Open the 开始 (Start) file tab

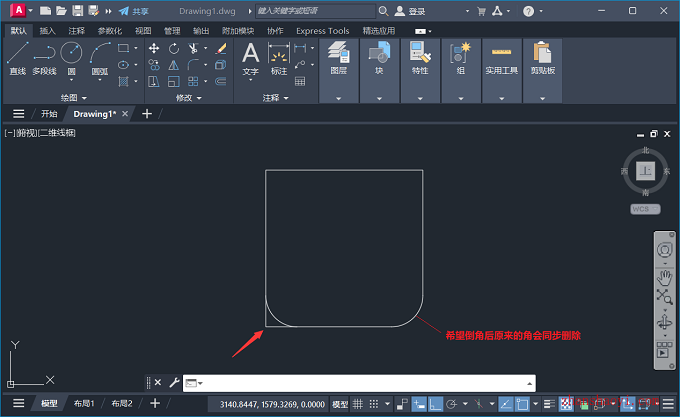(49, 114)
